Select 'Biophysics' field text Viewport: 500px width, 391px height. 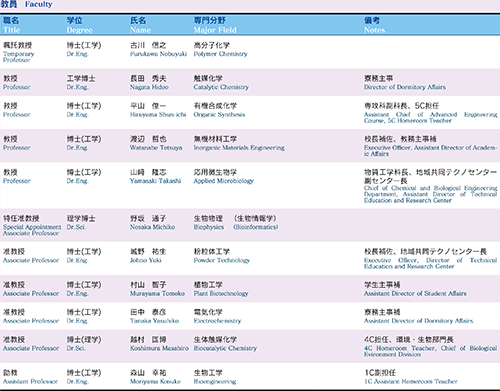209,227
